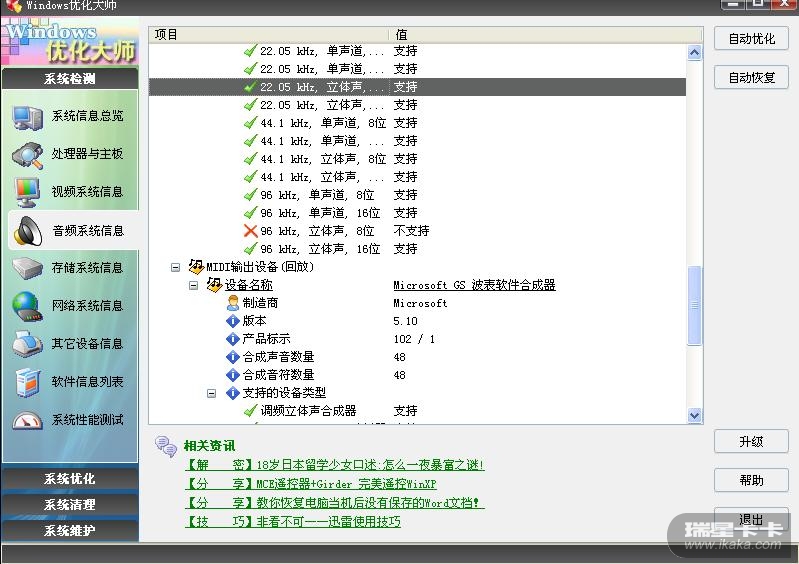Click the info icon beside 合成声音数量

[x=232, y=357]
